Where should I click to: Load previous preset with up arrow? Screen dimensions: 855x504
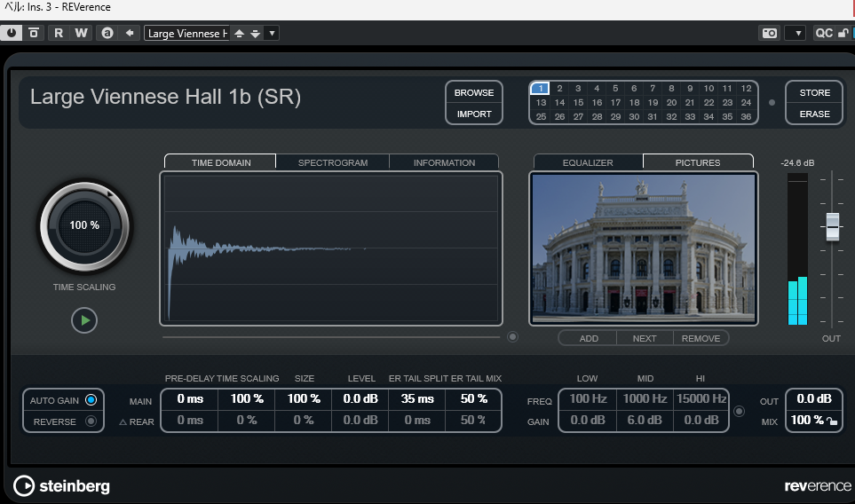tap(239, 33)
